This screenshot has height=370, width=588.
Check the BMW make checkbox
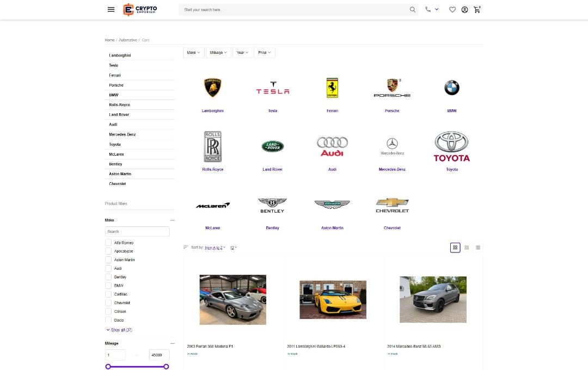pos(108,286)
